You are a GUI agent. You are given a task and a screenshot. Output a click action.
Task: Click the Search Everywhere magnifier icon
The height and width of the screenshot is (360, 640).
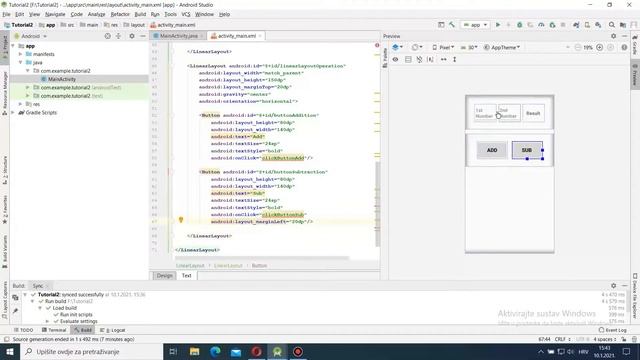coord(611,25)
